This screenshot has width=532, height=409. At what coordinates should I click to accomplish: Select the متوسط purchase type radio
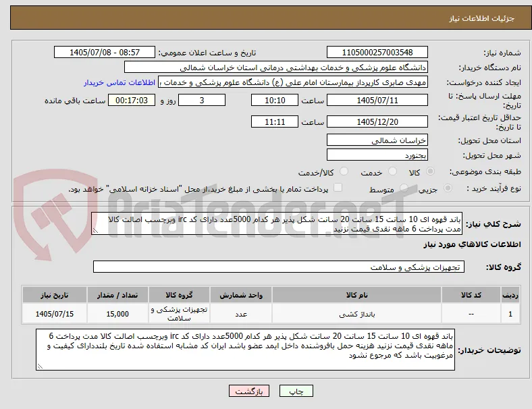coord(404,188)
